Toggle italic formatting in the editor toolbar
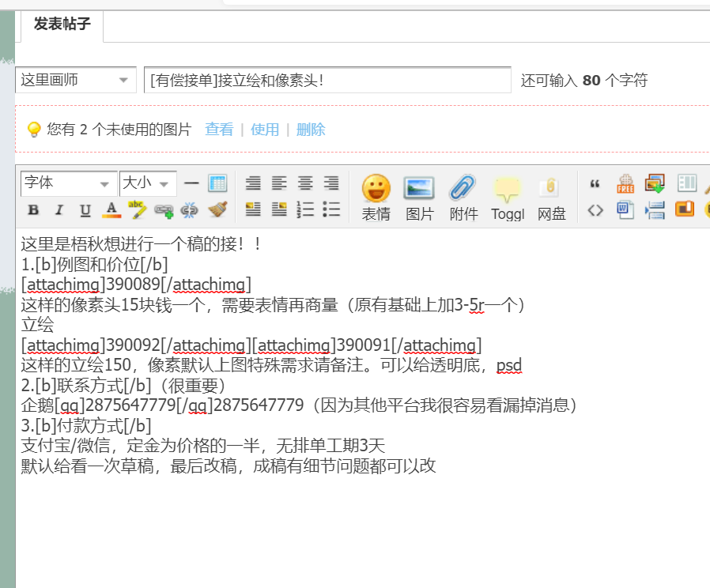710x588 pixels. point(59,210)
